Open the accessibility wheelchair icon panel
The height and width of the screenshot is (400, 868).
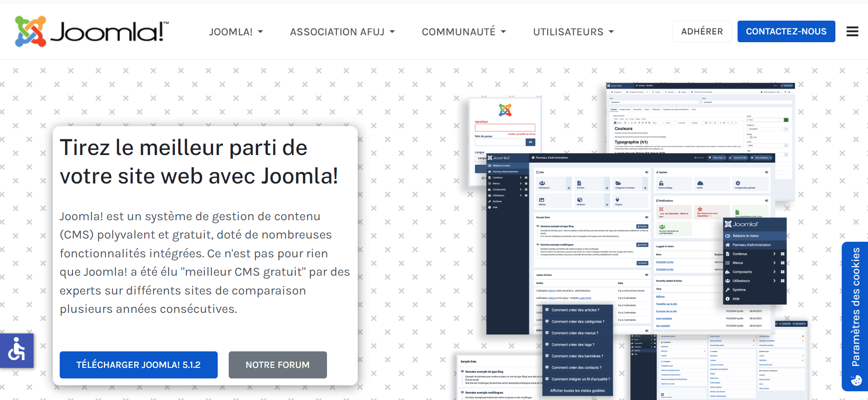pos(17,350)
